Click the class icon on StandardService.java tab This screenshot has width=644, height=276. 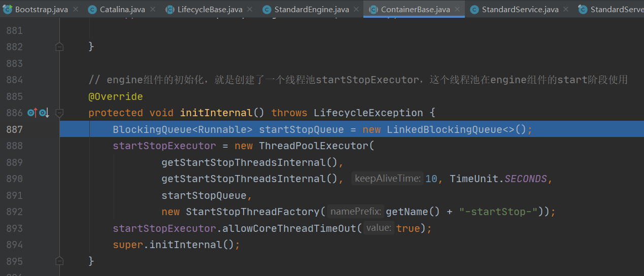(474, 9)
